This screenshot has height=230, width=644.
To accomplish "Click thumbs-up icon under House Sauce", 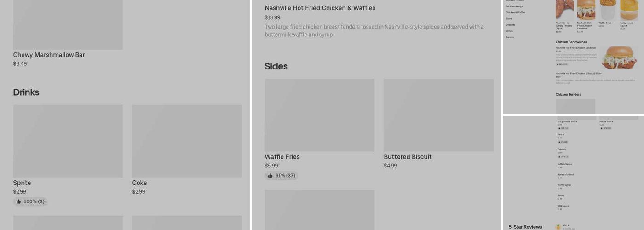I will (601, 128).
